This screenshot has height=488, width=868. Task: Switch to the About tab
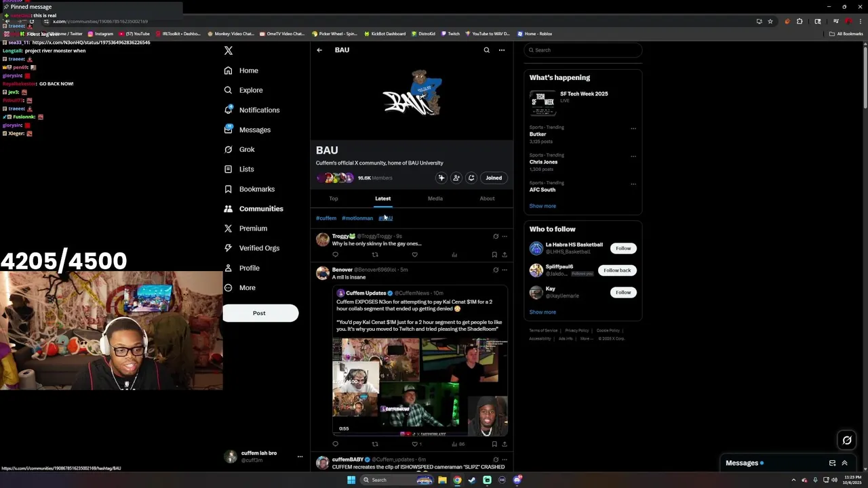[x=487, y=199]
